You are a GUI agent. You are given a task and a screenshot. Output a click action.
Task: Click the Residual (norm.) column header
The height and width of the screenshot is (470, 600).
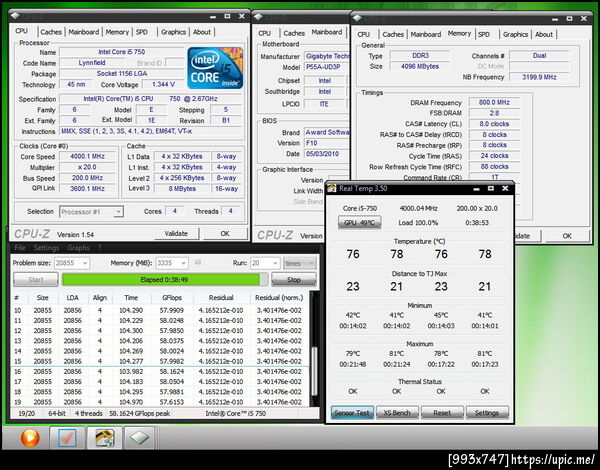[x=279, y=297]
